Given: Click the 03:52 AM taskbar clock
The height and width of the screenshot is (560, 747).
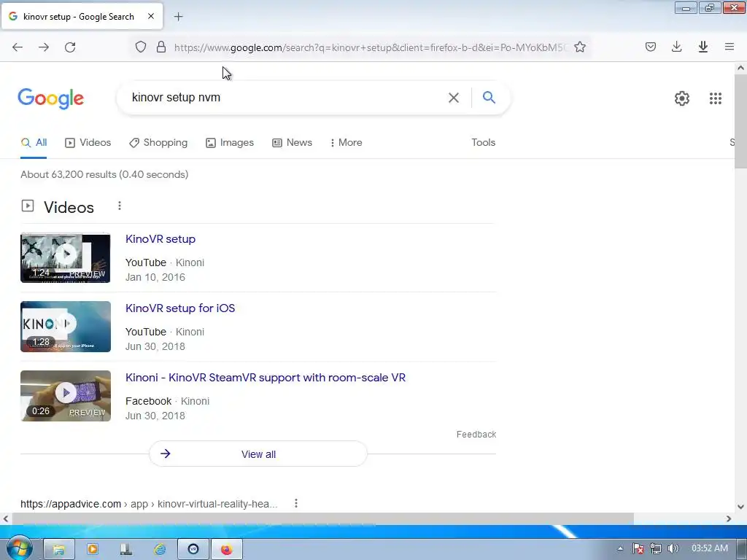Looking at the screenshot, I should pos(709,548).
